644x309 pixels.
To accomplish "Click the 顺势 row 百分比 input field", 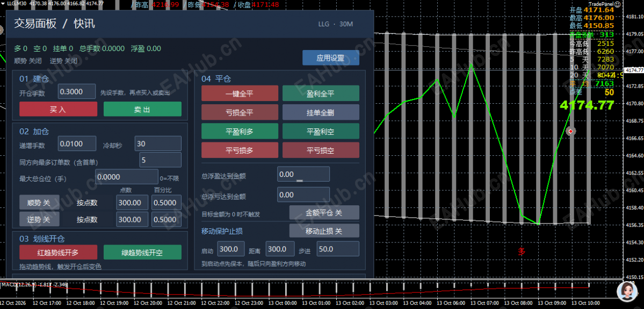I will pyautogui.click(x=167, y=202).
